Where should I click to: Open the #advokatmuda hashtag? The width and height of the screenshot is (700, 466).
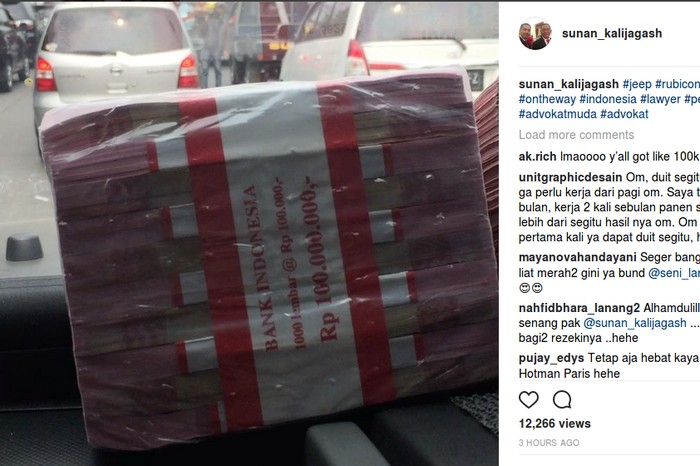pos(558,114)
